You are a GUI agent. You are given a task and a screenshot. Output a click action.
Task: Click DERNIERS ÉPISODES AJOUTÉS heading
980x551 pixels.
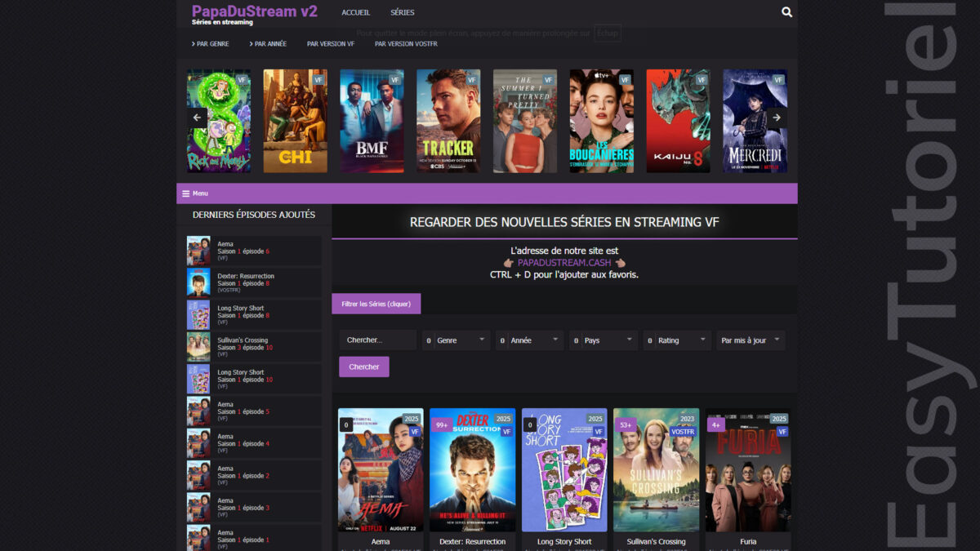point(254,215)
